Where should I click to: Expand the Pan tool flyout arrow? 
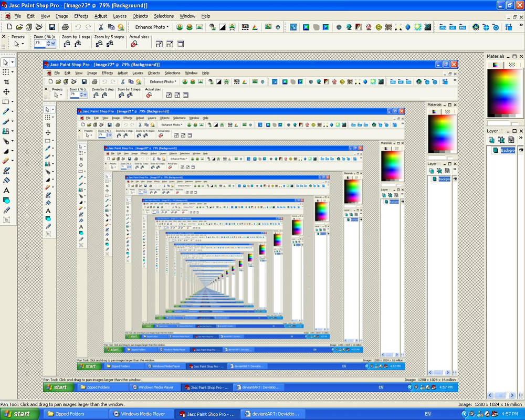click(x=13, y=62)
